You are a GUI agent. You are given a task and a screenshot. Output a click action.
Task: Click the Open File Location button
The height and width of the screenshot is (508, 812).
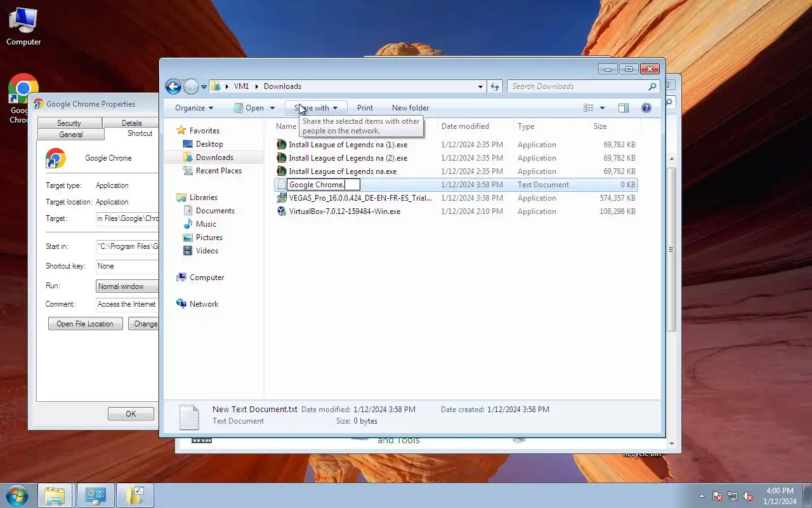click(x=85, y=324)
